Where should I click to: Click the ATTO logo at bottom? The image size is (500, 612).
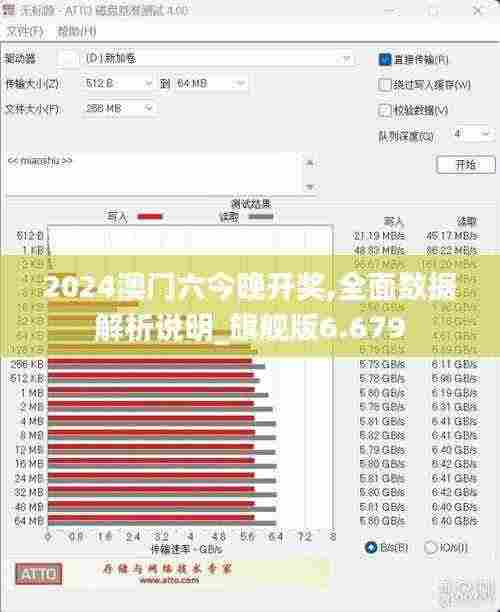pos(39,574)
